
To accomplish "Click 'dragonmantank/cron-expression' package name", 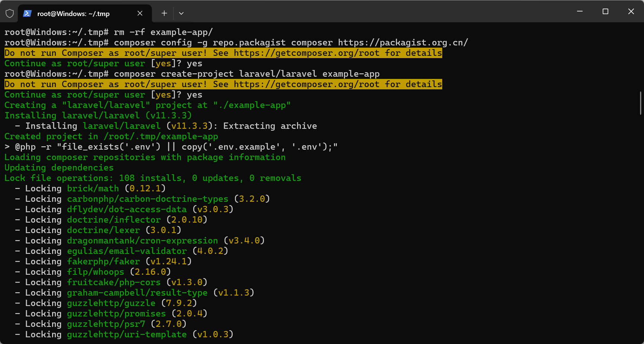I will 143,241.
